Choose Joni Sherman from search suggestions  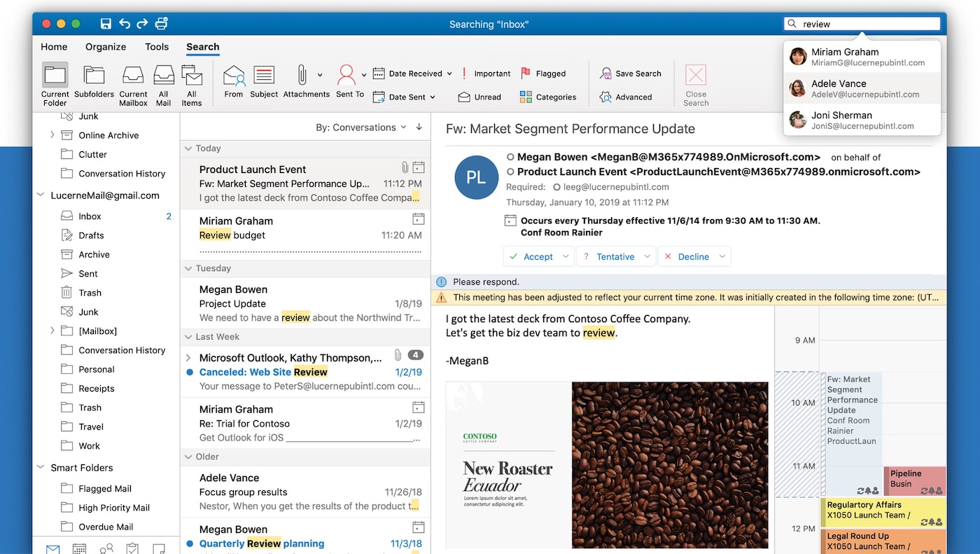pos(862,120)
